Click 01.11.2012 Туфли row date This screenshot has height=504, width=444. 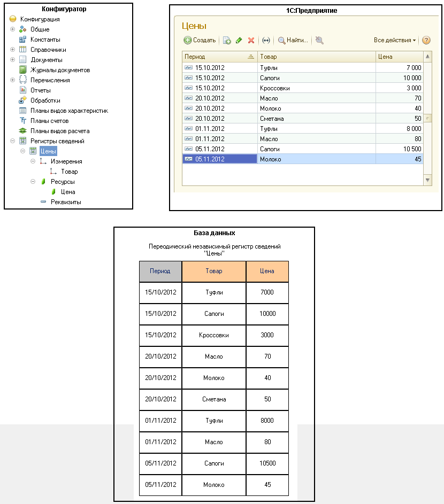pos(210,129)
